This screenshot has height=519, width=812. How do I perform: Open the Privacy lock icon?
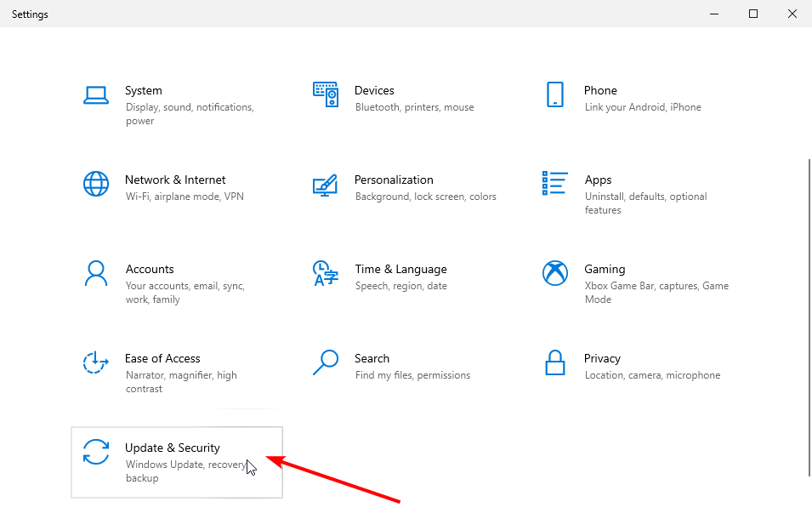pyautogui.click(x=554, y=362)
